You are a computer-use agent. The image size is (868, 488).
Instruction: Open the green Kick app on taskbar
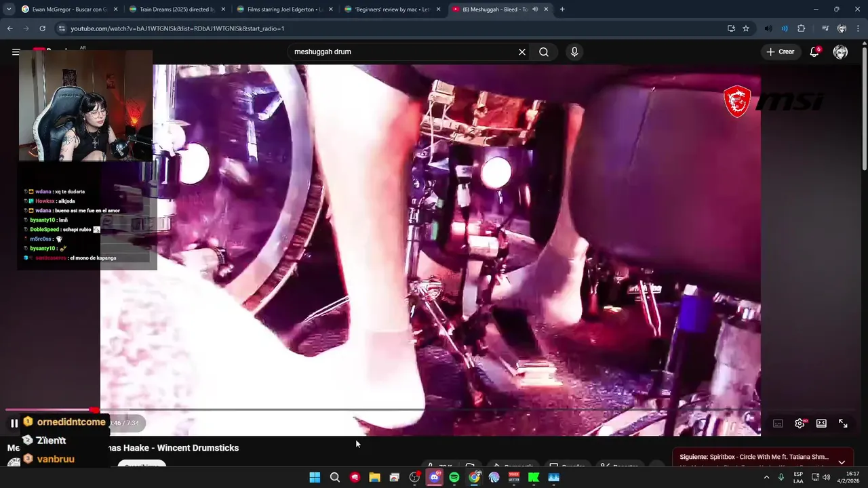[x=534, y=477]
